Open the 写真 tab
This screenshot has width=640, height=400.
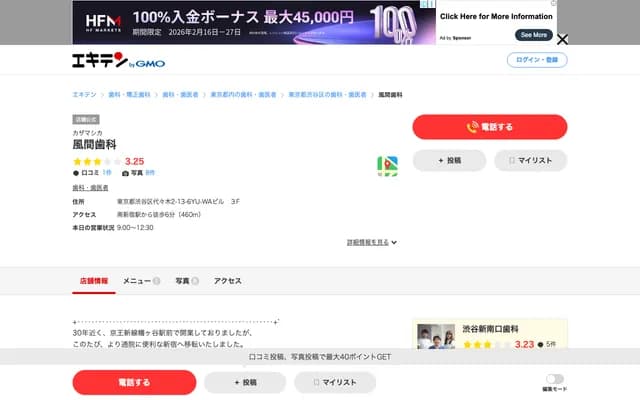[186, 281]
